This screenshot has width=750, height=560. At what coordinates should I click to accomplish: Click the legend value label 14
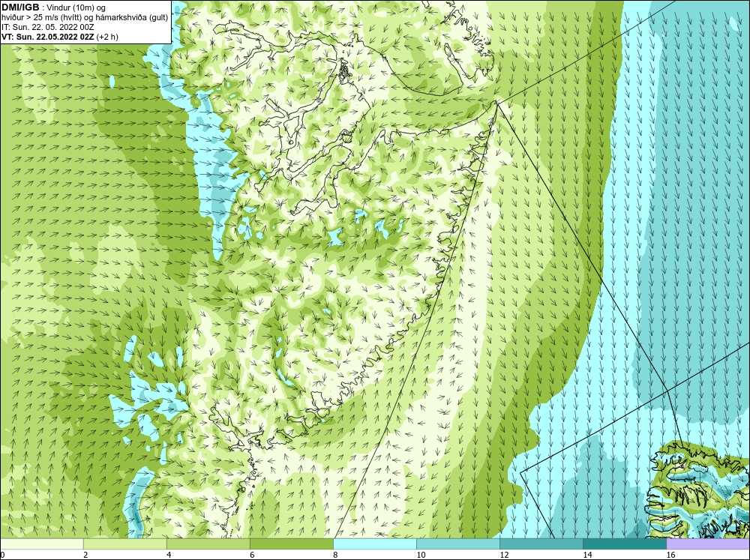coord(587,555)
